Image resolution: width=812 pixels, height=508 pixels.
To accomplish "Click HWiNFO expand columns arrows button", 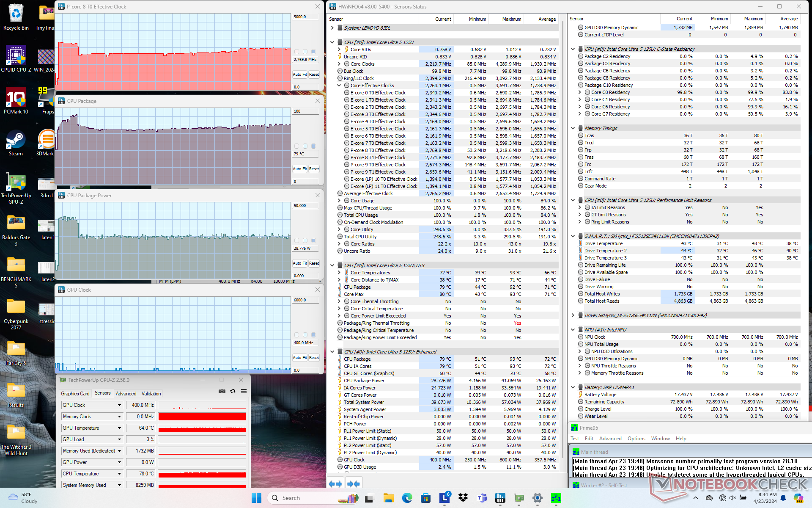I will (335, 483).
